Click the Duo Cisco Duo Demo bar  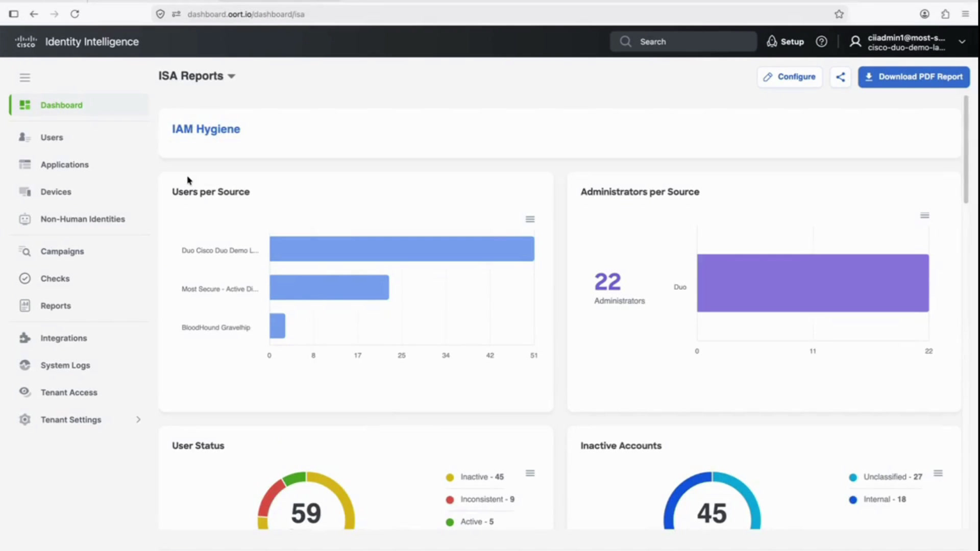402,249
